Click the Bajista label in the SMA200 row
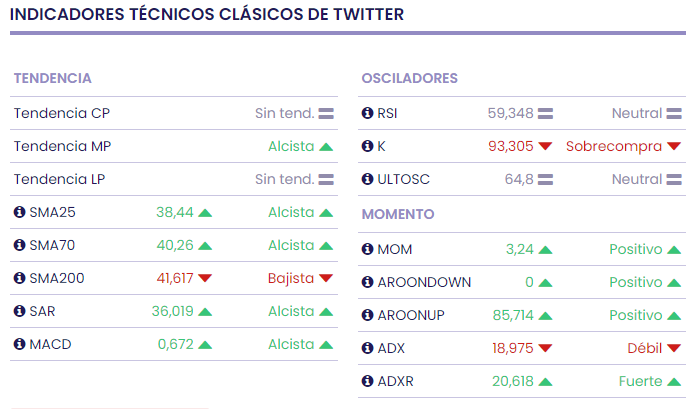This screenshot has height=409, width=698. point(291,278)
